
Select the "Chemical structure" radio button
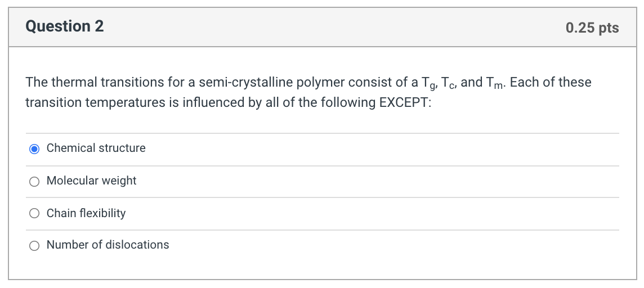(x=34, y=148)
